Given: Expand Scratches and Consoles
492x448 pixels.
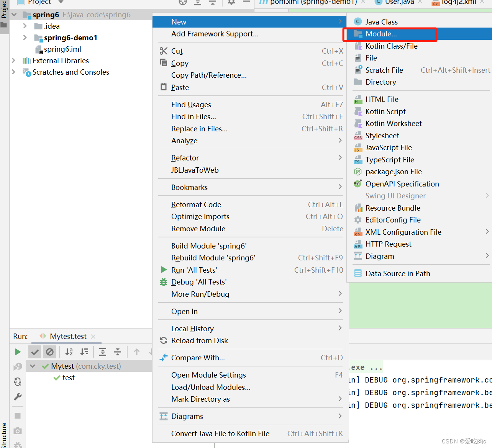Looking at the screenshot, I should click(x=13, y=72).
